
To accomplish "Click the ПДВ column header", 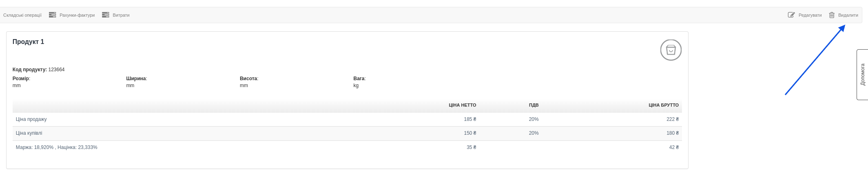I will [534, 105].
